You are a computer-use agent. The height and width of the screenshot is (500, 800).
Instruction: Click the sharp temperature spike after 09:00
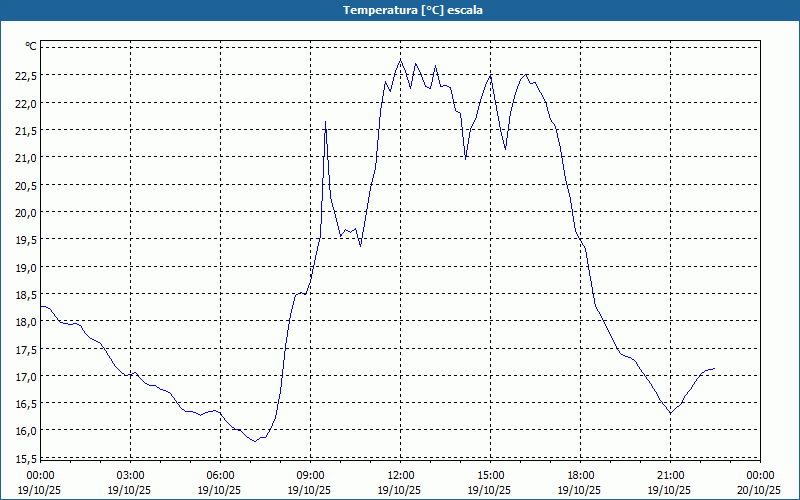click(325, 122)
